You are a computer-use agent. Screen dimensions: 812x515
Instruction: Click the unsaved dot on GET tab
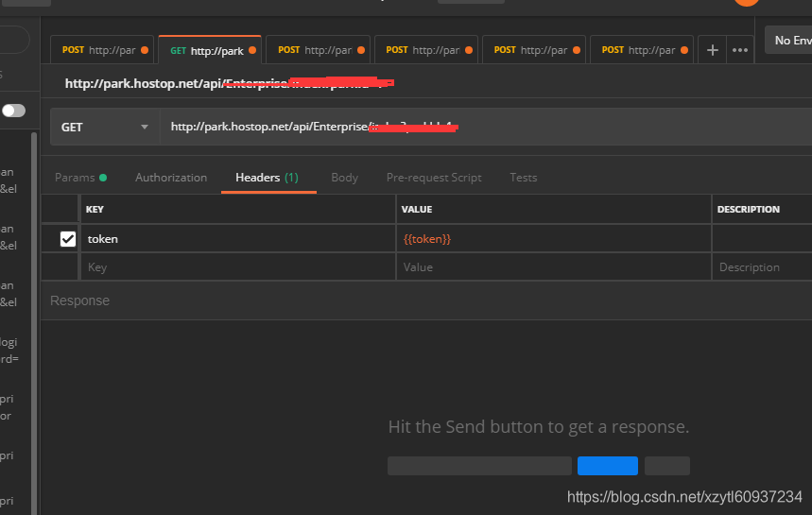point(252,50)
